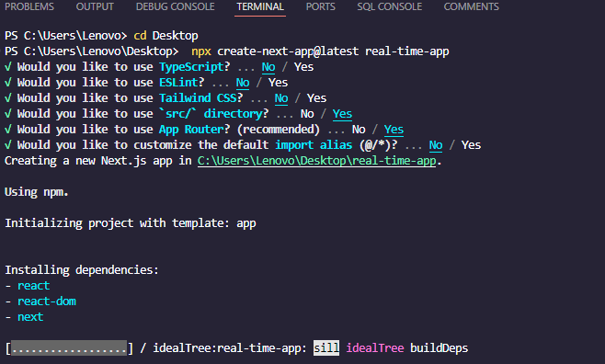Click the next dependency name
The height and width of the screenshot is (364, 605).
click(x=30, y=317)
